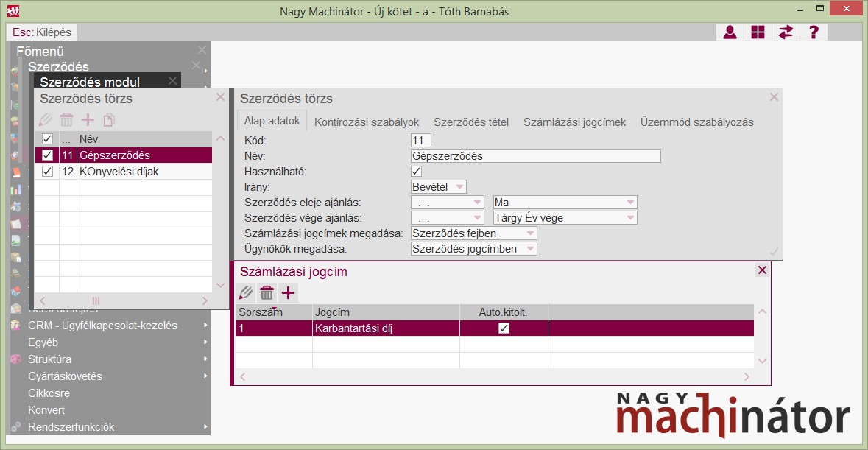Screen dimensions: 868x450
Task: Open help with the question mark icon
Action: point(814,32)
